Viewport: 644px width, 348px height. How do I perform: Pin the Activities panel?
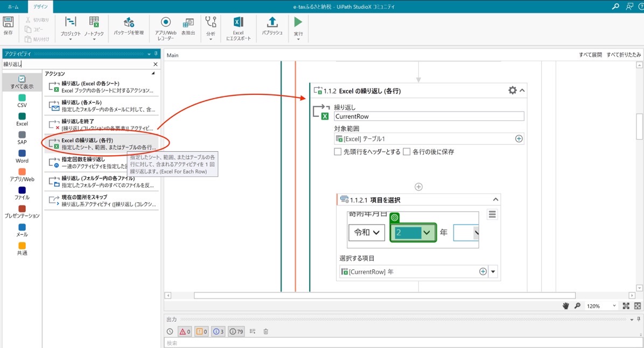click(x=156, y=54)
